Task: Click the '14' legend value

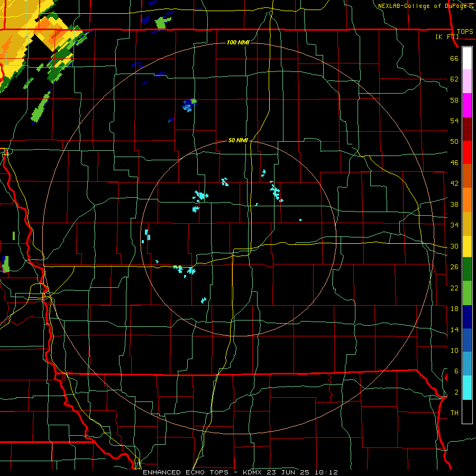Action: (x=454, y=329)
